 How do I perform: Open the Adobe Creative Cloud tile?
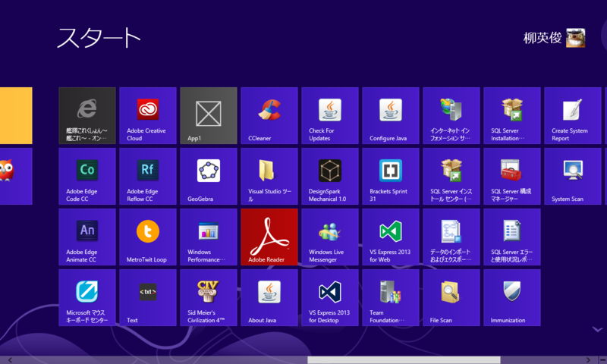(x=148, y=116)
